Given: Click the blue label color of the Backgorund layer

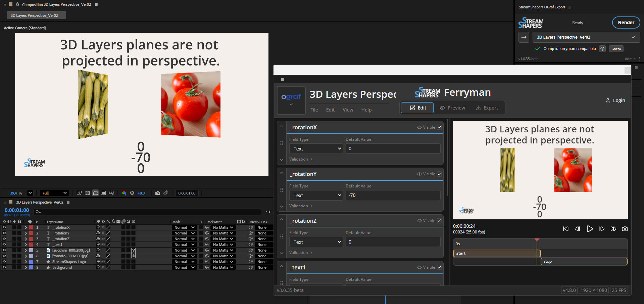Looking at the screenshot, I should [x=31, y=267].
